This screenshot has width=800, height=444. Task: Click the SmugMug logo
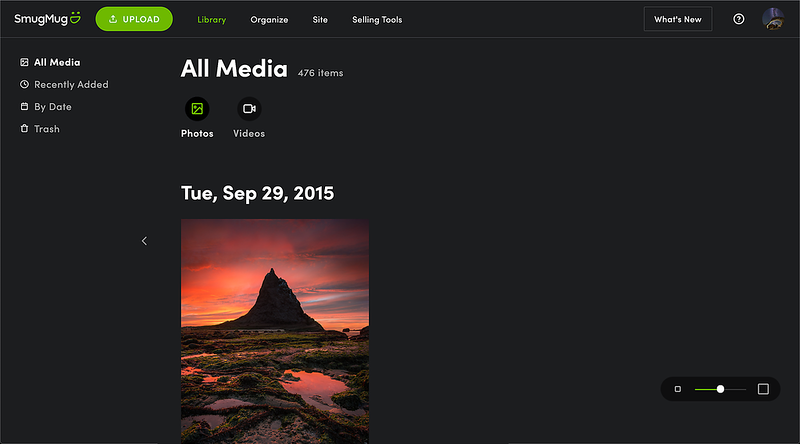[47, 19]
